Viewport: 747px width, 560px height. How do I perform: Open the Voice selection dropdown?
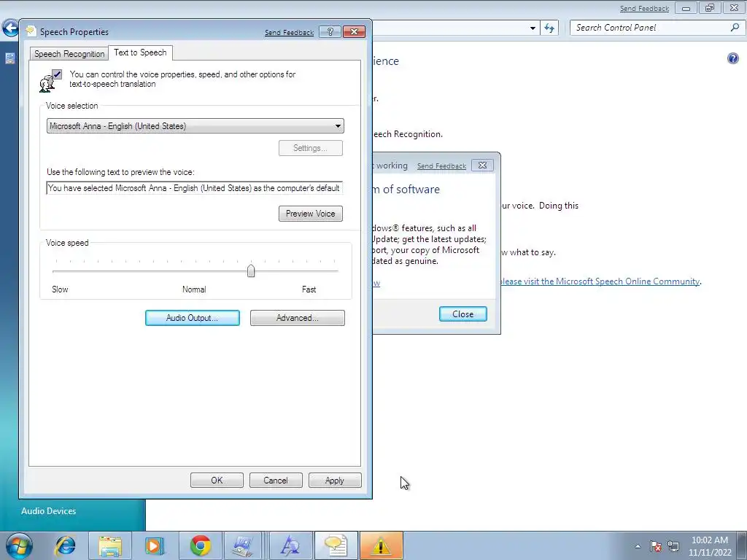tap(196, 126)
